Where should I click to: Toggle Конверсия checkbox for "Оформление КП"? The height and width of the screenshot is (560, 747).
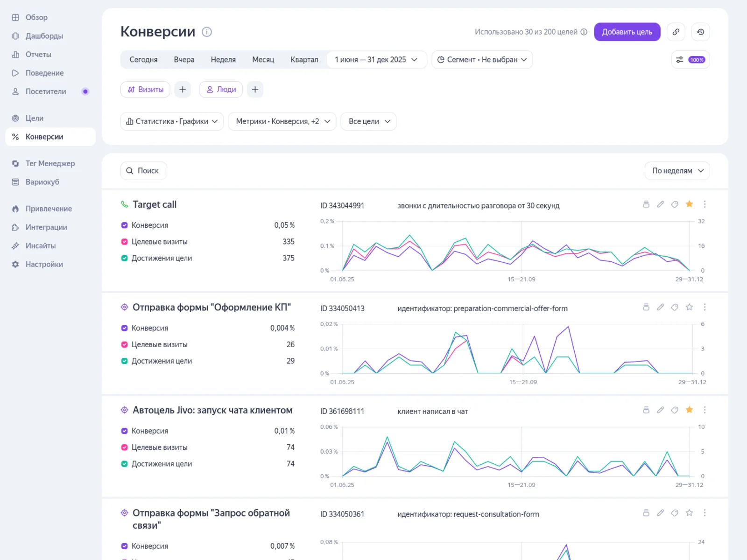tap(125, 328)
